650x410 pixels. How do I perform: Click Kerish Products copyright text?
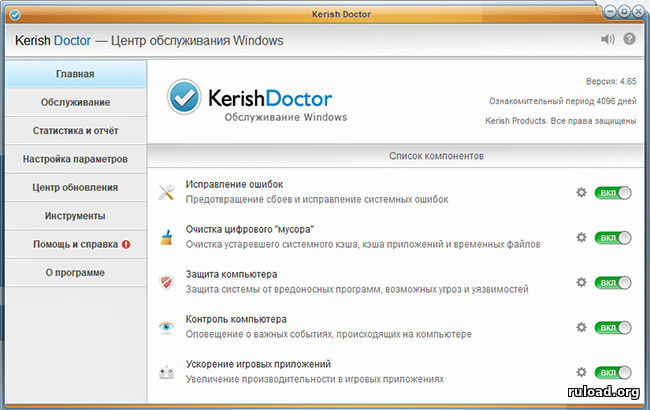(x=560, y=121)
